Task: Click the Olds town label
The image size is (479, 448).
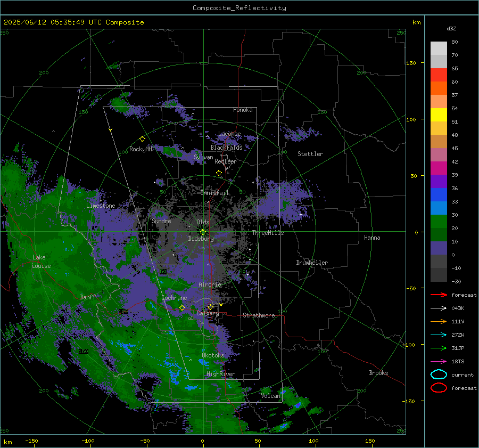Action: click(x=203, y=222)
